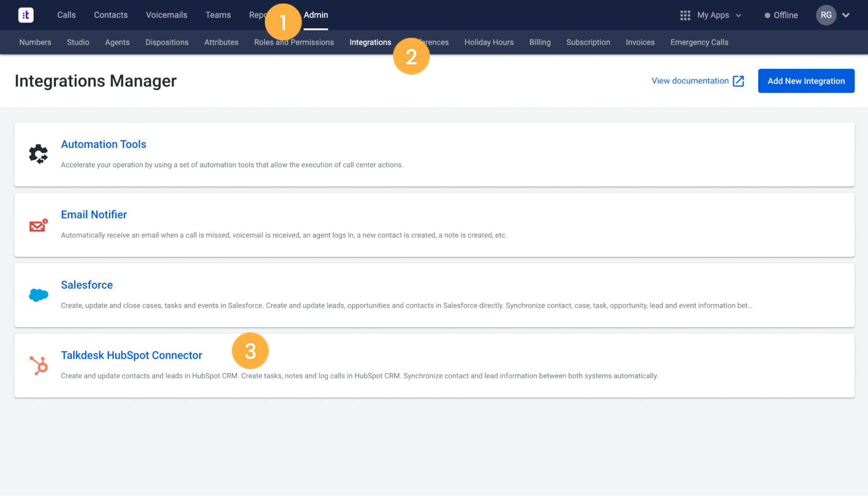Click the RG user avatar
The height and width of the screenshot is (496, 868).
point(826,15)
